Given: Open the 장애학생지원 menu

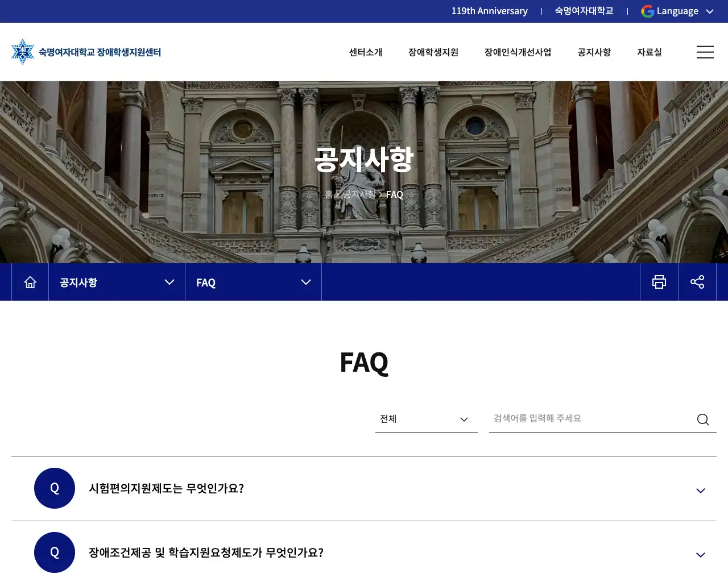Looking at the screenshot, I should (433, 52).
